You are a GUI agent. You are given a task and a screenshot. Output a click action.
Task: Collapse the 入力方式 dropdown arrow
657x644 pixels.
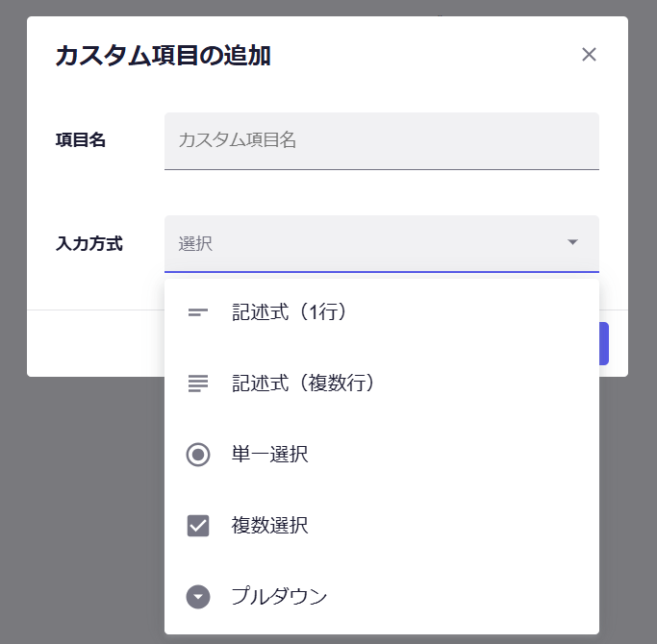572,242
